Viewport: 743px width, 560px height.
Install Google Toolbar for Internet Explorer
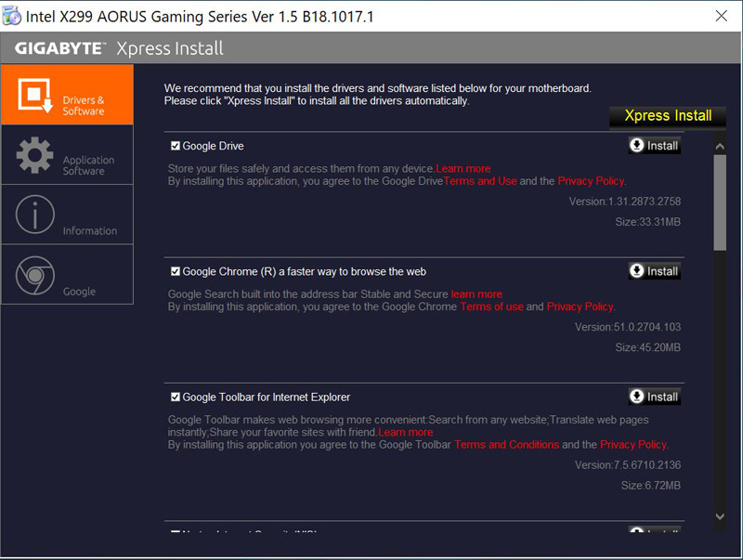(655, 397)
